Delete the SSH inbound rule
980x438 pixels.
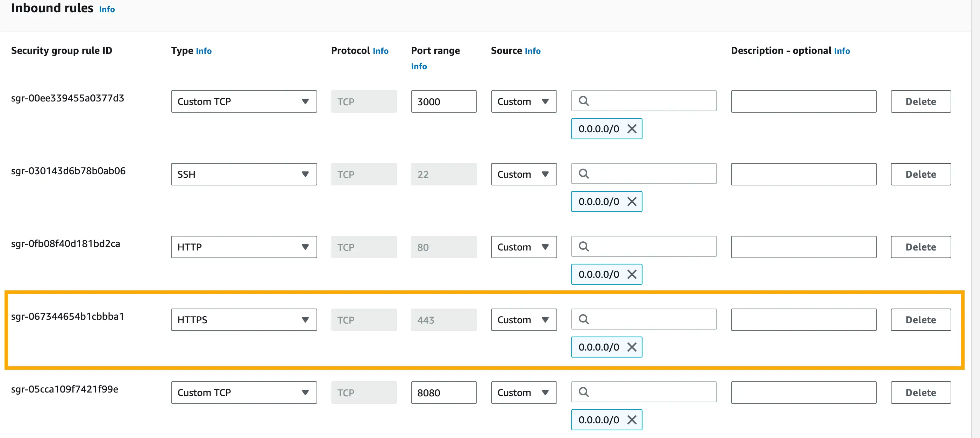920,174
